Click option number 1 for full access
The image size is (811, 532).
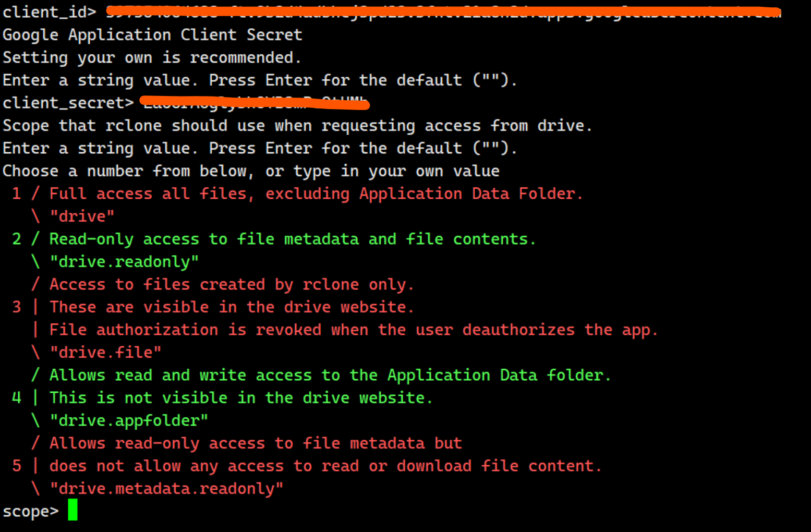point(17,194)
